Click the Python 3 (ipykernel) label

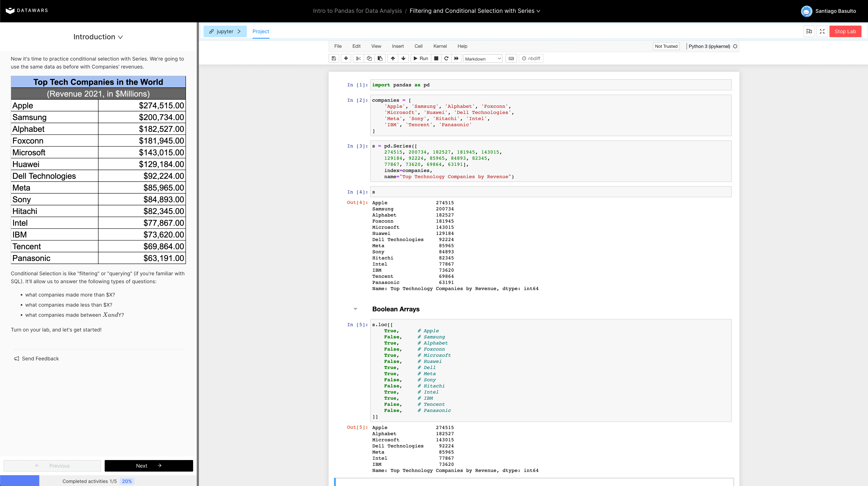709,46
